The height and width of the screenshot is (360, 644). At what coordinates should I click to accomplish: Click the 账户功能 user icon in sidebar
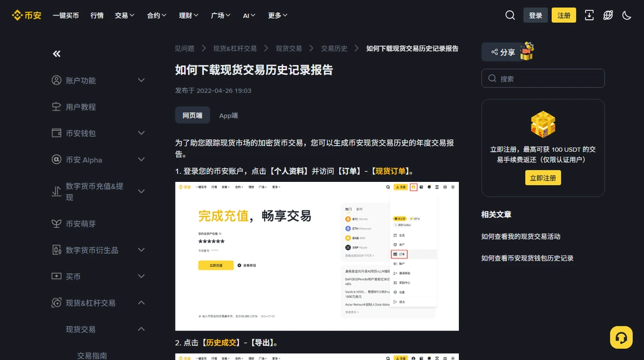point(56,80)
